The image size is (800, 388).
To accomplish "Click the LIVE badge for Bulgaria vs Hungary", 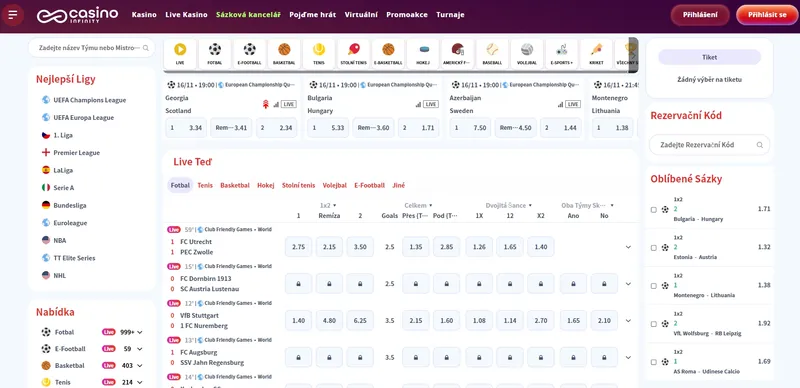I will coord(431,104).
